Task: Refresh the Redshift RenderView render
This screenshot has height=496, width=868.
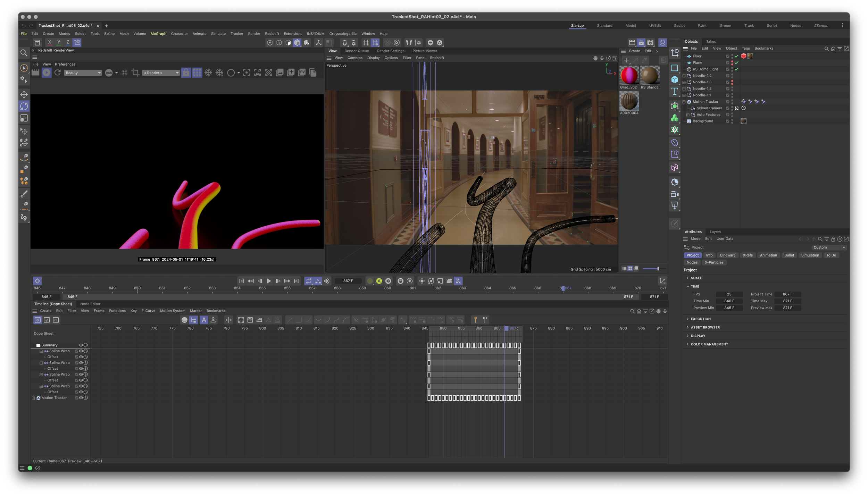Action: point(58,73)
